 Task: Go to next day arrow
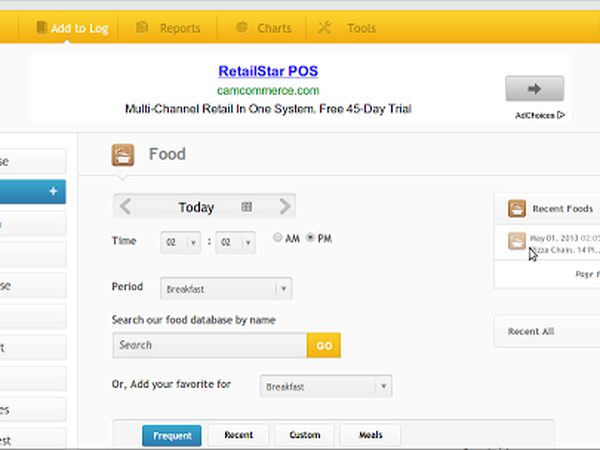pyautogui.click(x=285, y=207)
